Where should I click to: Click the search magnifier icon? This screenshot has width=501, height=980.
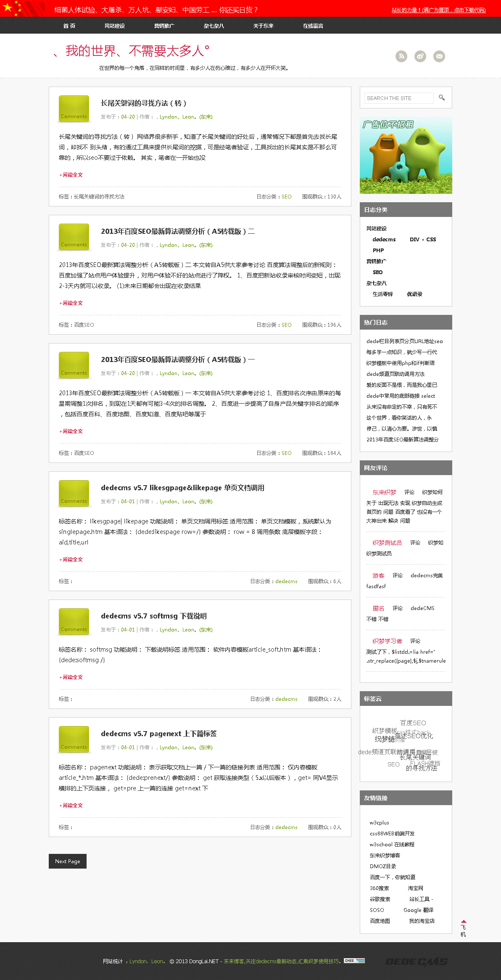(441, 98)
